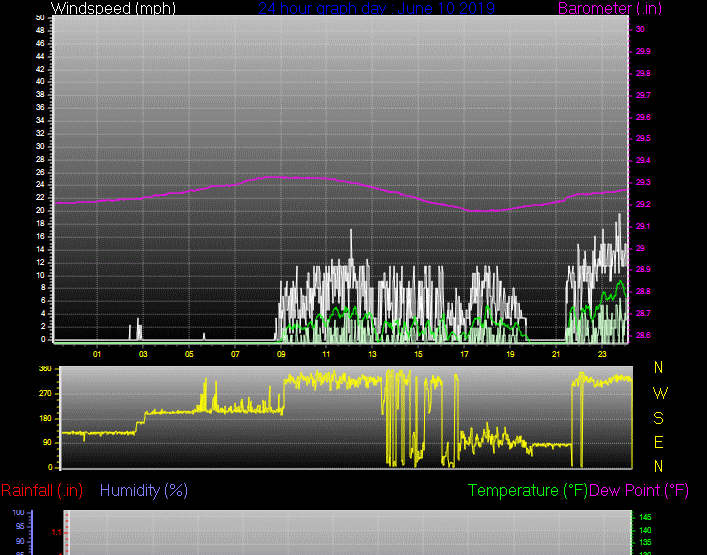The image size is (707, 555).
Task: Click the "03" hour tick label
Action: pos(143,354)
